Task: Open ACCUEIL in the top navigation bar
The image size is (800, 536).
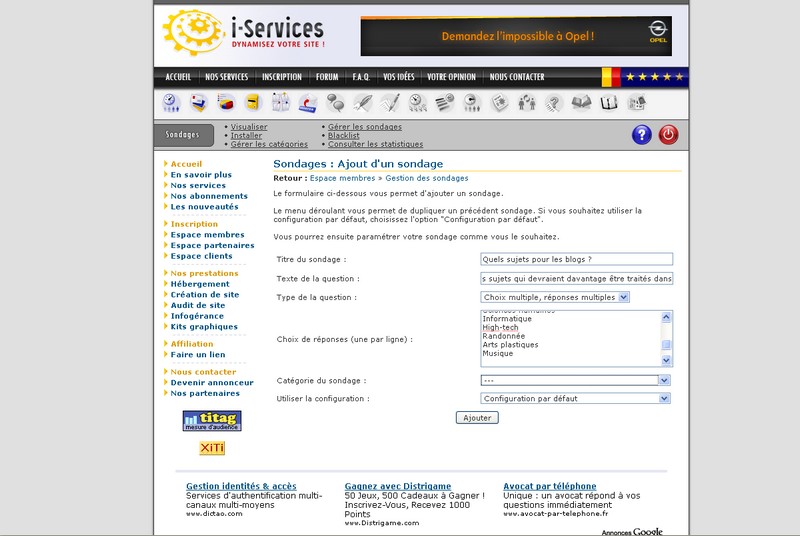Action: click(x=178, y=77)
